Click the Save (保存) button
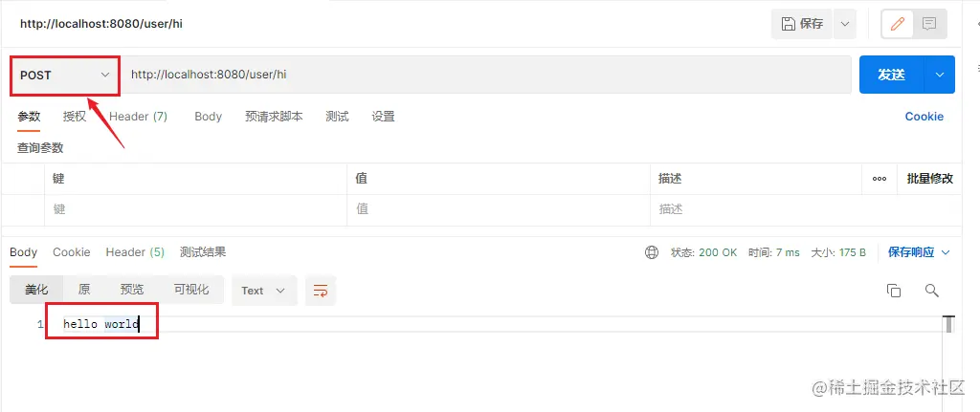This screenshot has height=412, width=980. tap(803, 24)
